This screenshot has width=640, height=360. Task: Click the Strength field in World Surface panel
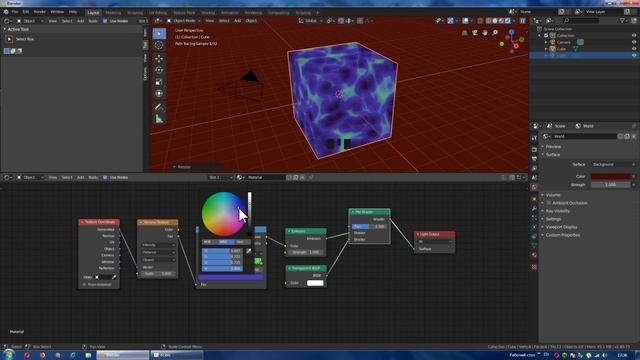coord(611,185)
